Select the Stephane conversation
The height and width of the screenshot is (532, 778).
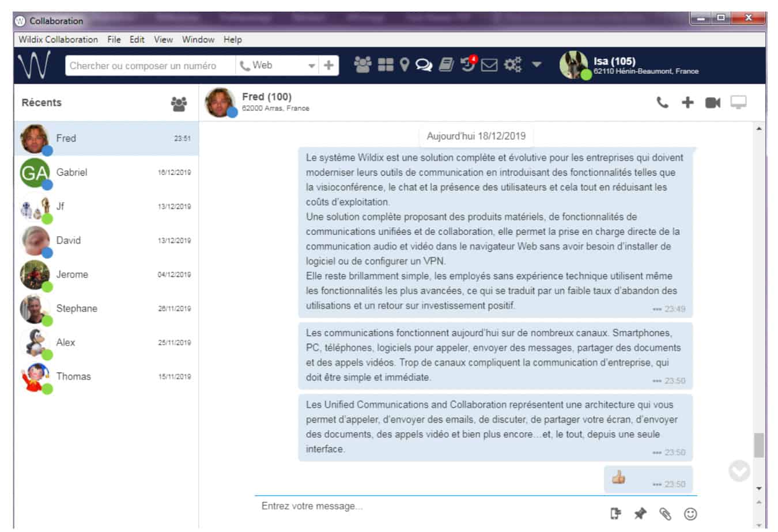[x=106, y=308]
